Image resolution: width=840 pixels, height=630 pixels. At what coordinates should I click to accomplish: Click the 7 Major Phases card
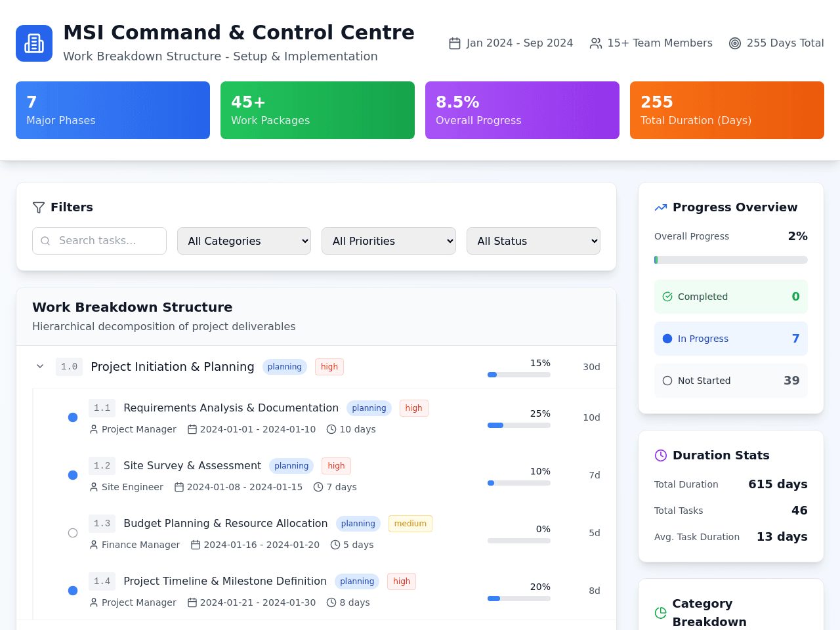[113, 110]
